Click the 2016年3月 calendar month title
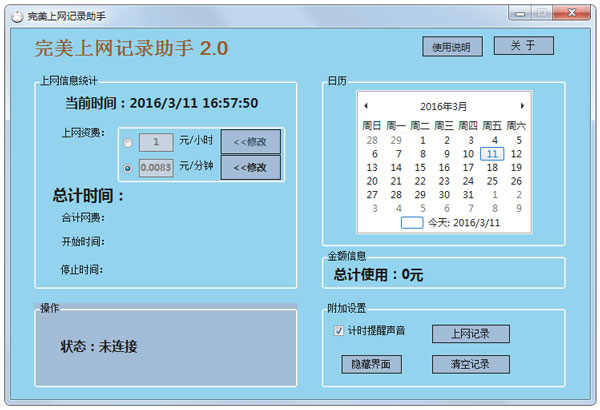 (x=443, y=106)
